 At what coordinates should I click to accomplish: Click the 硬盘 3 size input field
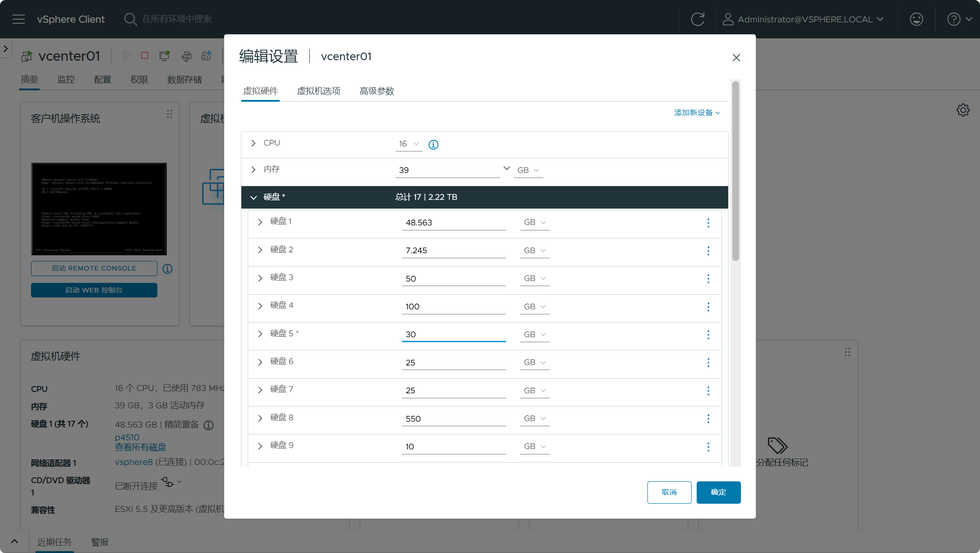pyautogui.click(x=453, y=279)
